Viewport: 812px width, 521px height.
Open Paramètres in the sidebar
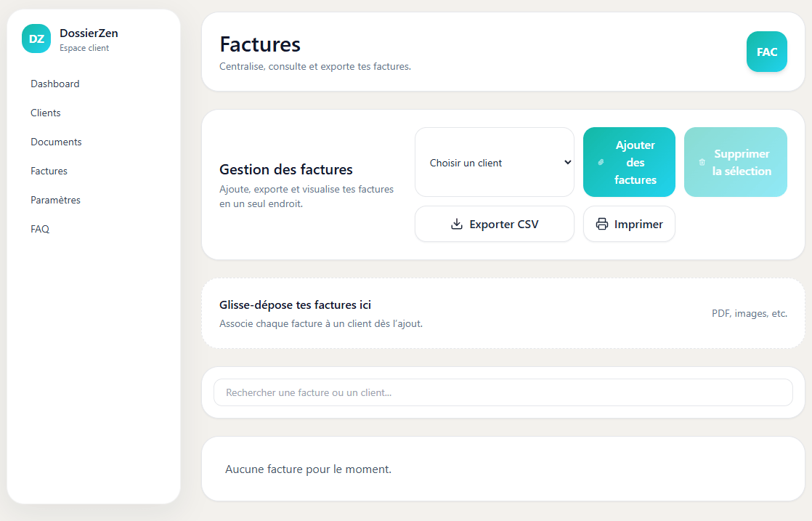tap(55, 200)
